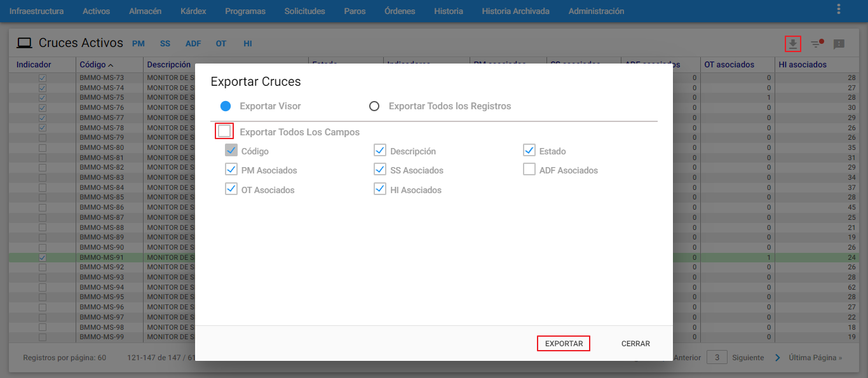Select Exportar Visor radio option
Screen dimensions: 868x378
coord(226,106)
